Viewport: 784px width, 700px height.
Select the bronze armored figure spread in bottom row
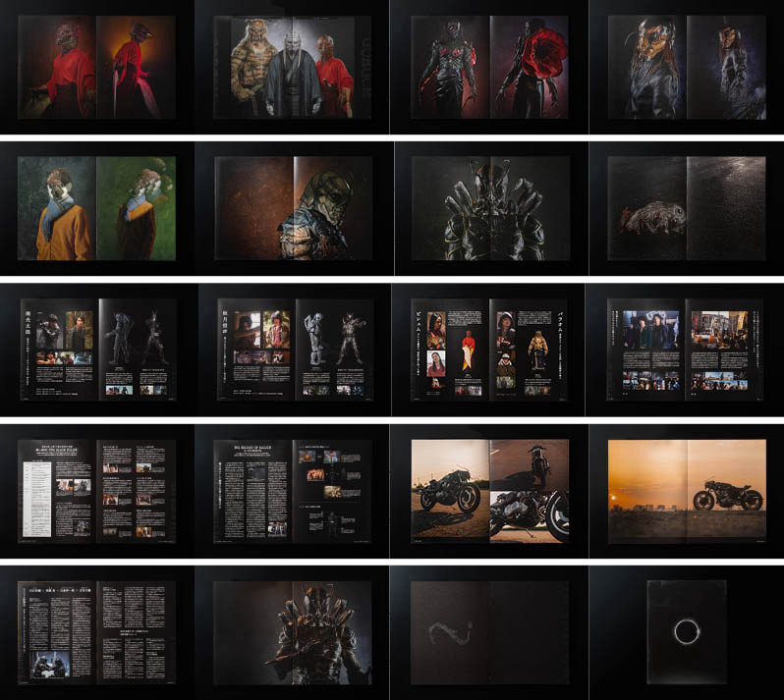tap(293, 632)
